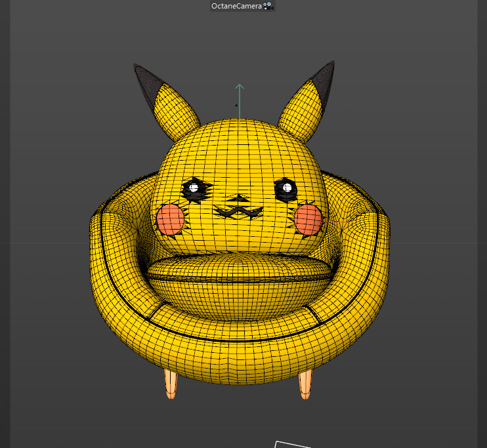Click the black nose triangle
The image size is (487, 448).
click(239, 198)
